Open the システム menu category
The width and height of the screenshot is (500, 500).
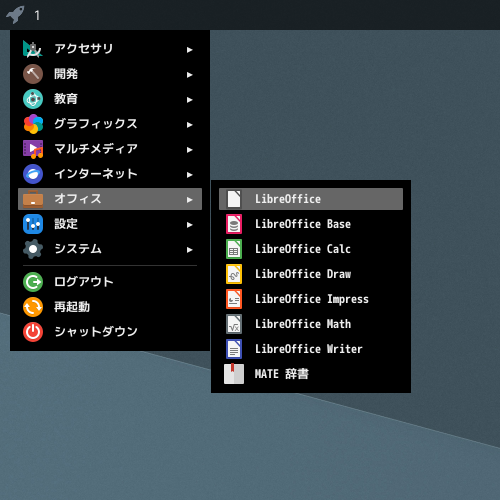[x=110, y=249]
